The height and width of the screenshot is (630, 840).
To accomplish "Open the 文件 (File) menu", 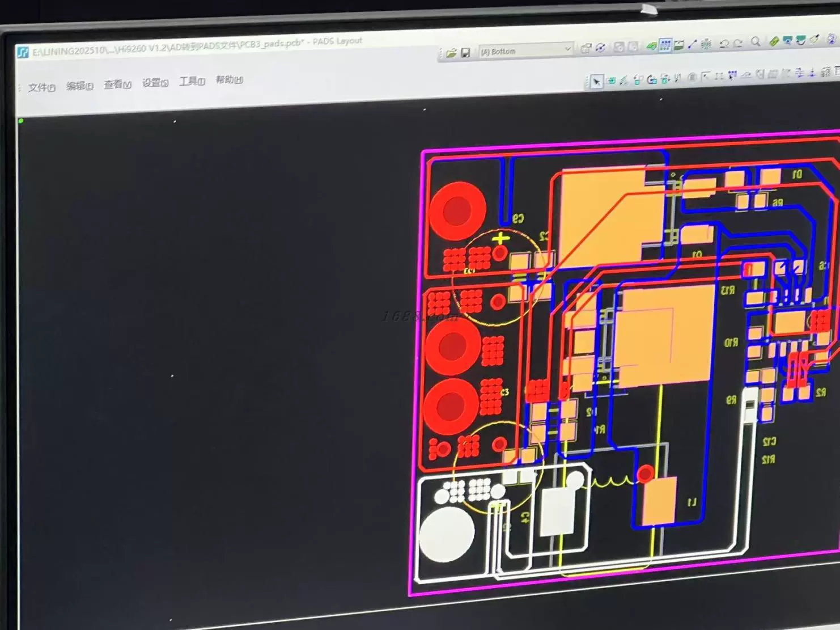I will (42, 87).
